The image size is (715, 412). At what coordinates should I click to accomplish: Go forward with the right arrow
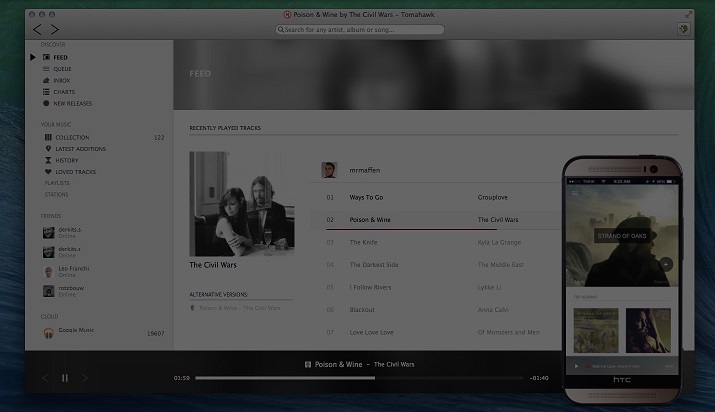[54, 30]
